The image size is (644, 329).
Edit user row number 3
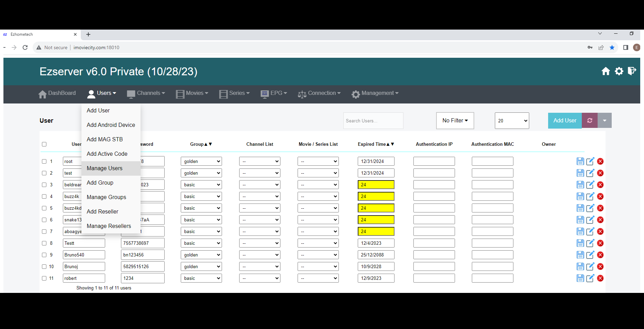590,185
